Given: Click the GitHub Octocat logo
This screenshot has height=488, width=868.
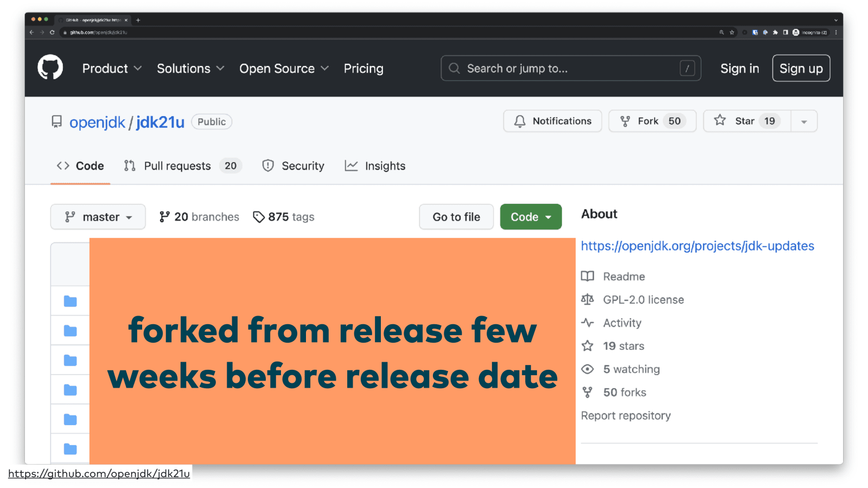Looking at the screenshot, I should [x=50, y=68].
